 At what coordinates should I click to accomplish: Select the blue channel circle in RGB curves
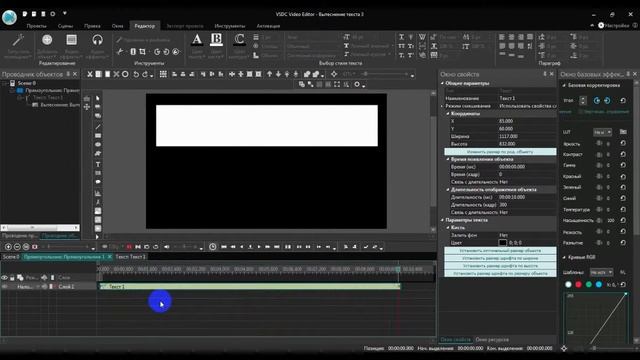599,284
